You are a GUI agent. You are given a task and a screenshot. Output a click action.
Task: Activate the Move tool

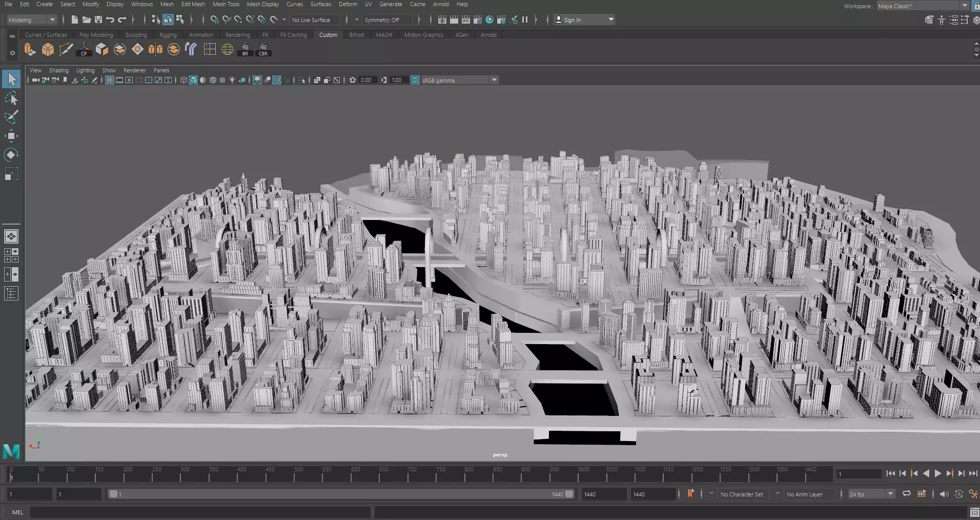pyautogui.click(x=11, y=136)
